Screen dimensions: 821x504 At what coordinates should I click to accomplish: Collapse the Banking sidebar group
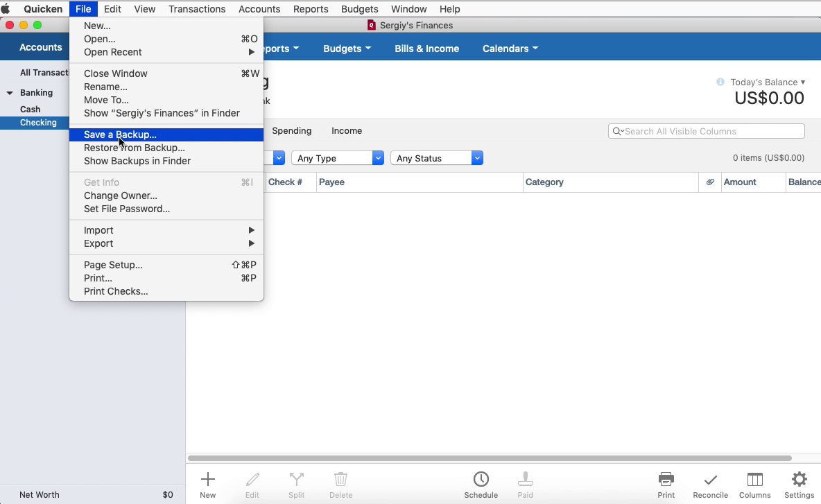tap(10, 93)
